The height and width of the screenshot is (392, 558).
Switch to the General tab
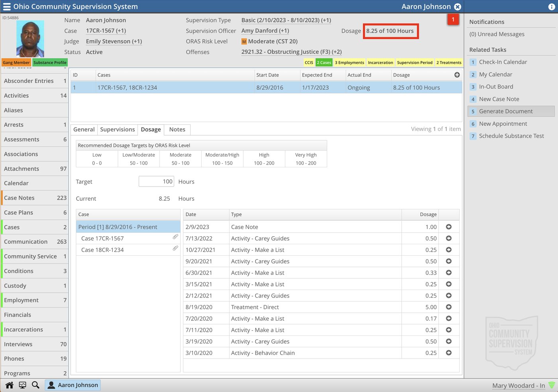(x=84, y=129)
